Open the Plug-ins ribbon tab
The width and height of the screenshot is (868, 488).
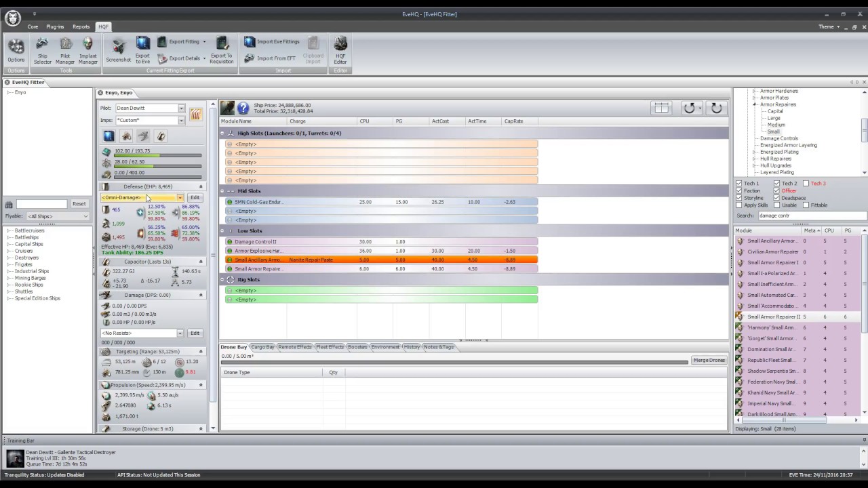55,27
